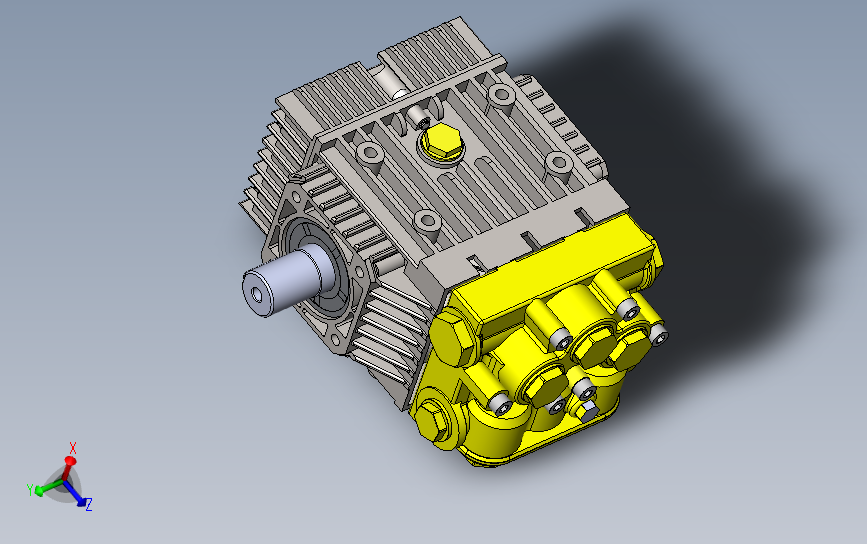
Task: Click the blue Z axis on the orientation triad
Action: pyautogui.click(x=77, y=494)
